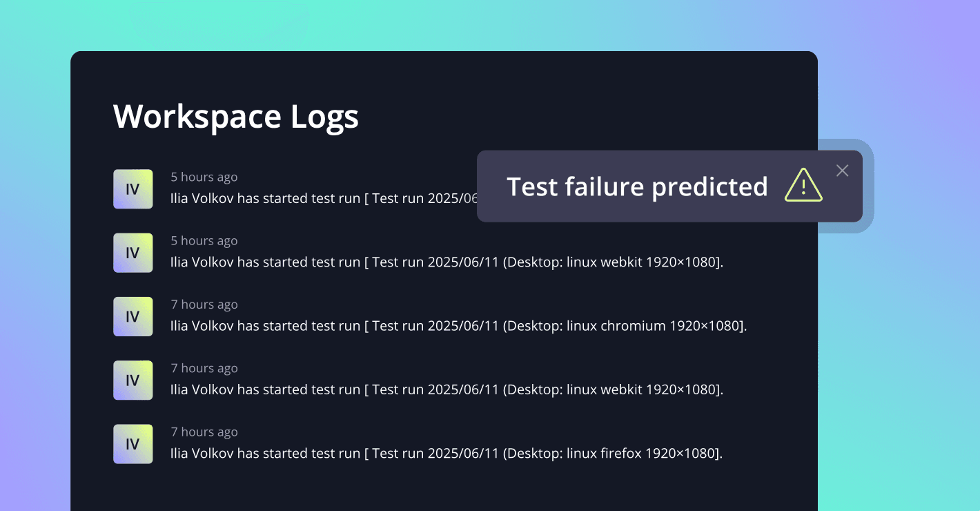Open the topmost partially hidden test run entry

point(324,199)
